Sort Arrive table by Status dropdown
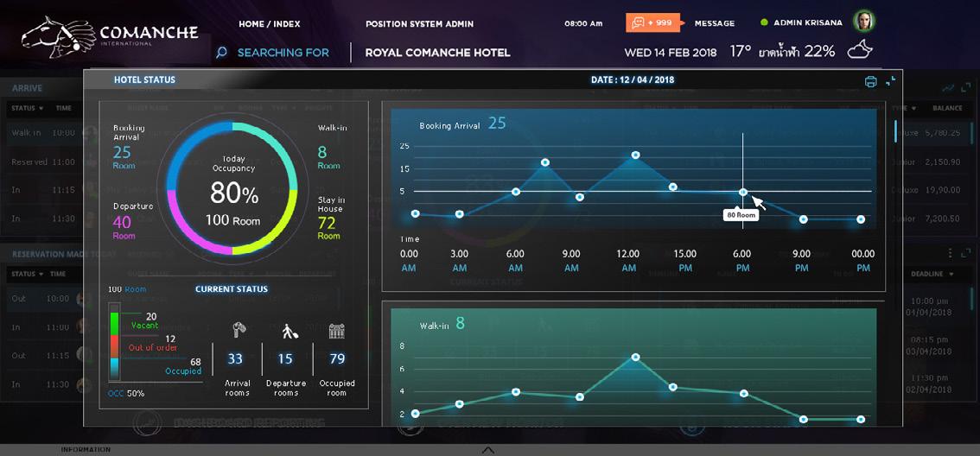This screenshot has width=980, height=456. [27, 108]
